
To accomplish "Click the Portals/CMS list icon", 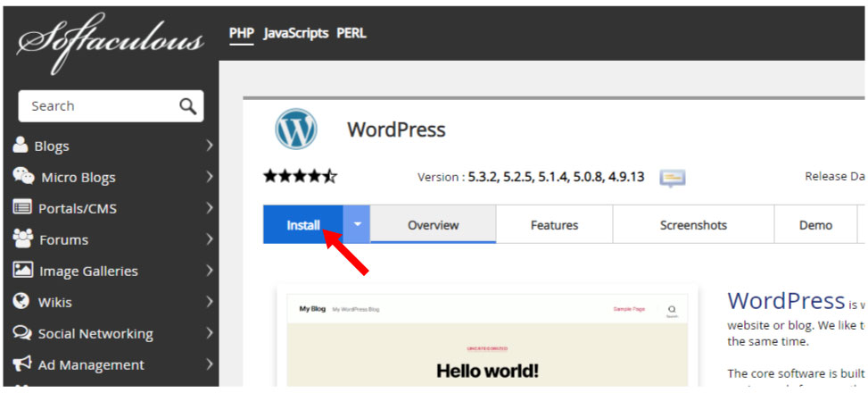I will click(x=22, y=207).
